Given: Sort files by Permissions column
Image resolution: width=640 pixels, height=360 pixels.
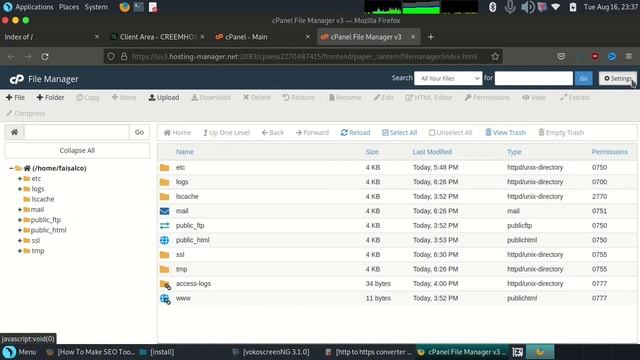Looking at the screenshot, I should [609, 152].
